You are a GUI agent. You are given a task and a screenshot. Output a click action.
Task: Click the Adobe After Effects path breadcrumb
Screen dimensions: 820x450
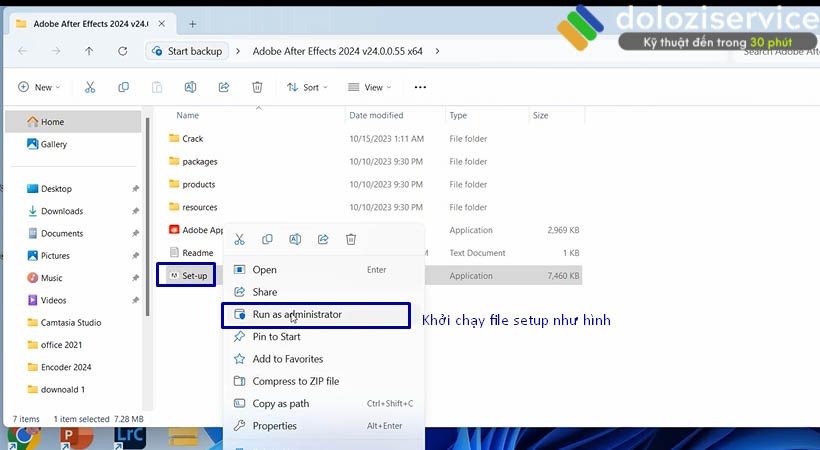[x=337, y=51]
